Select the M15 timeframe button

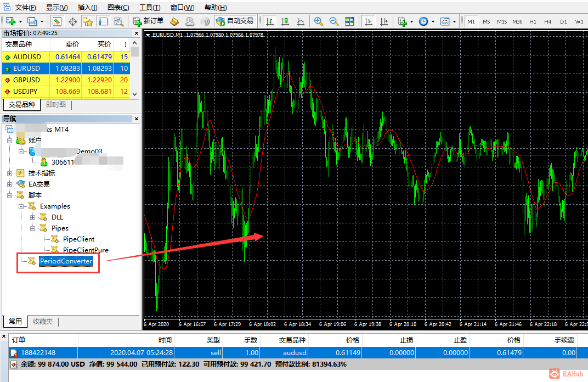pos(502,22)
